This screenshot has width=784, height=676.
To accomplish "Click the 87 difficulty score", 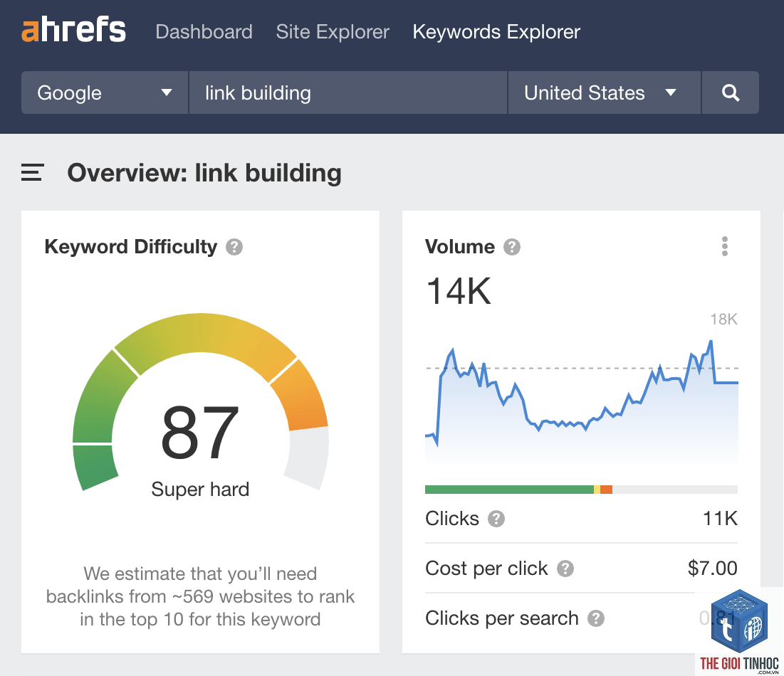I will pyautogui.click(x=200, y=432).
